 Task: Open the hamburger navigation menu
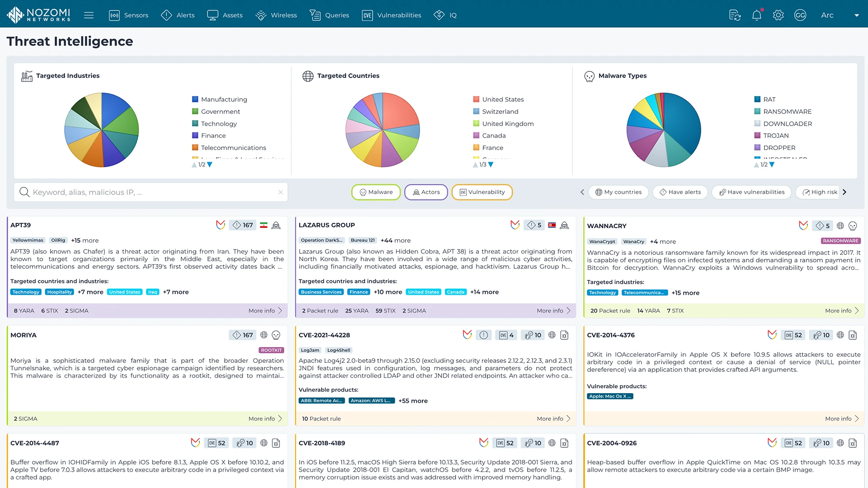tap(89, 15)
